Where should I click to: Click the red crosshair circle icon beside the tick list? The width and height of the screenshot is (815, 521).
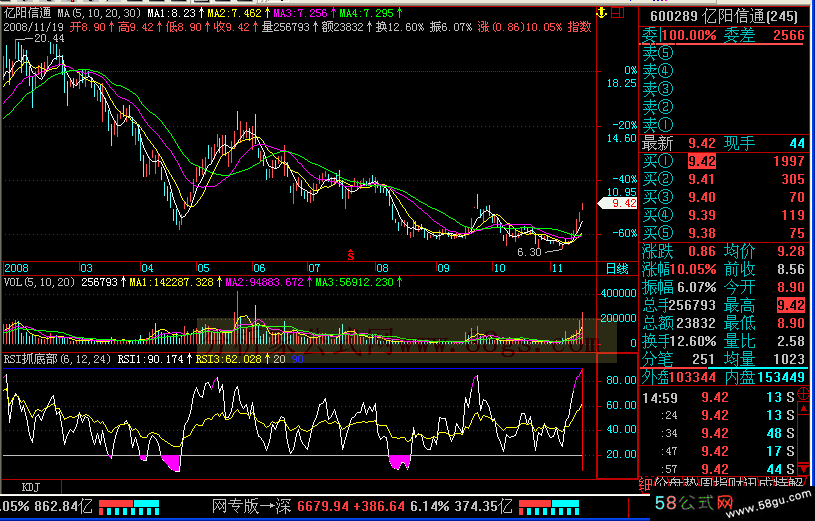803,393
